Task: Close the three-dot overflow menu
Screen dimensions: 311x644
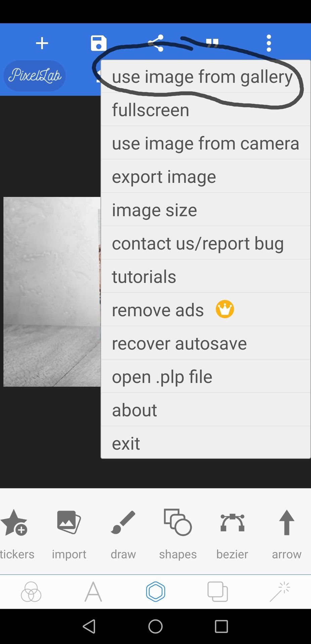Action: click(269, 43)
